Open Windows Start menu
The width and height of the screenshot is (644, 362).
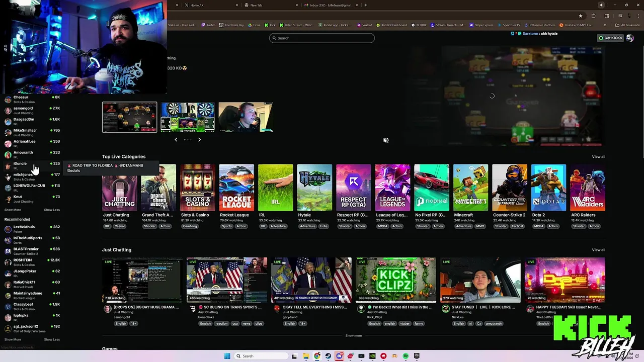pyautogui.click(x=227, y=356)
